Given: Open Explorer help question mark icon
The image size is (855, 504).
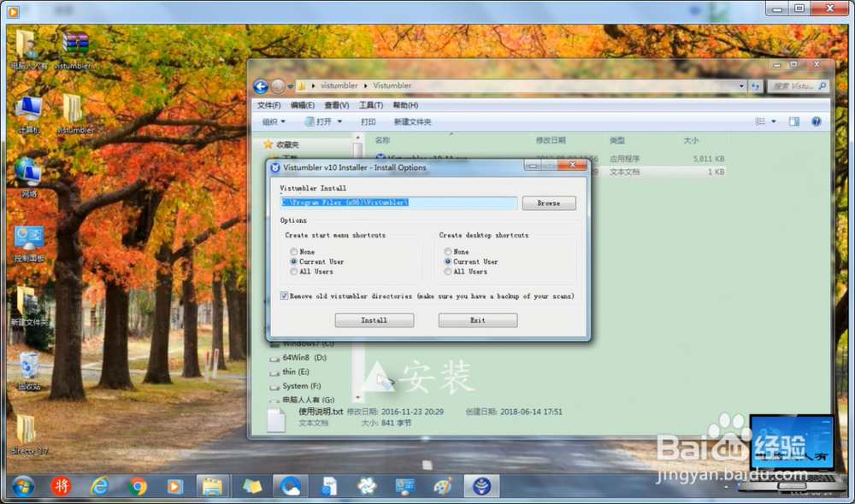Looking at the screenshot, I should (x=817, y=121).
